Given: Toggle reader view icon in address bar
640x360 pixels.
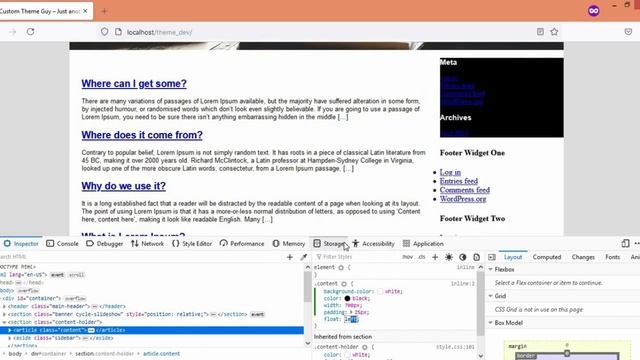Looking at the screenshot, I should [540, 32].
